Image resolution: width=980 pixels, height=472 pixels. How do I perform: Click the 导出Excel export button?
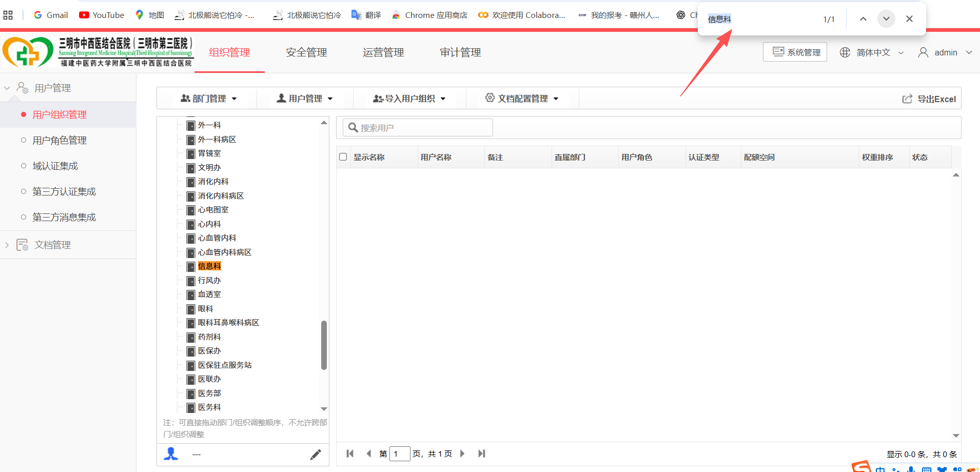click(x=929, y=99)
